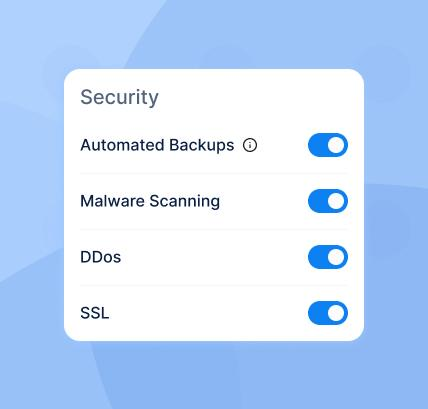The image size is (428, 409).
Task: Disable the Automated Backups toggle
Action: click(x=328, y=145)
